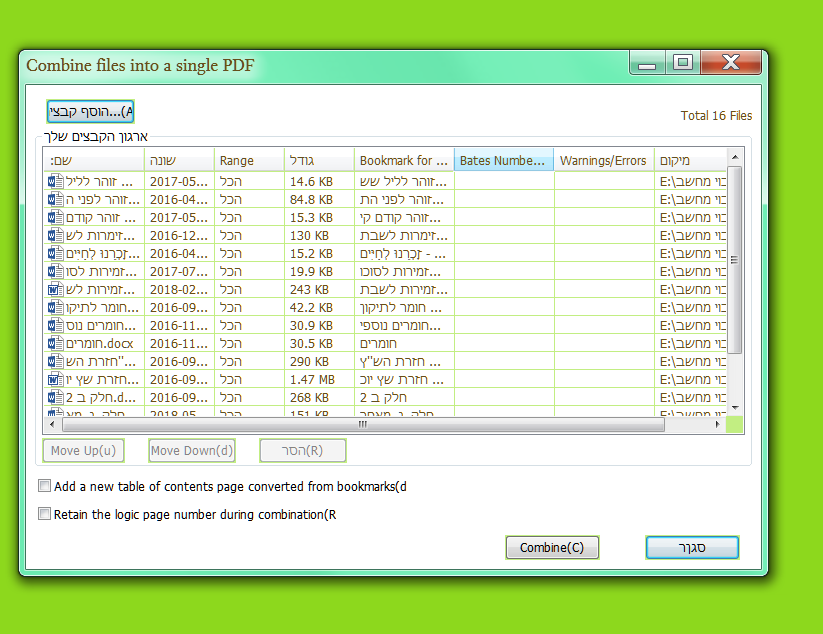Click the Bookmark for column header

pyautogui.click(x=404, y=160)
